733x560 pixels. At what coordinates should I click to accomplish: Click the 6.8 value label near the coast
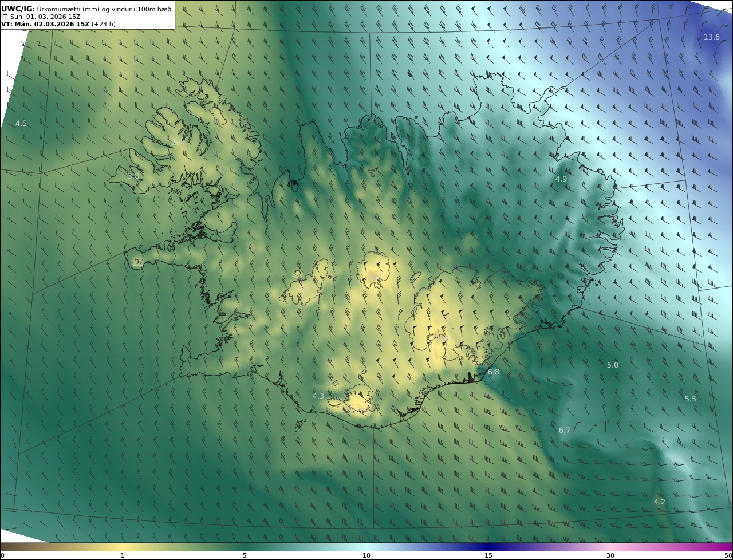(x=494, y=372)
